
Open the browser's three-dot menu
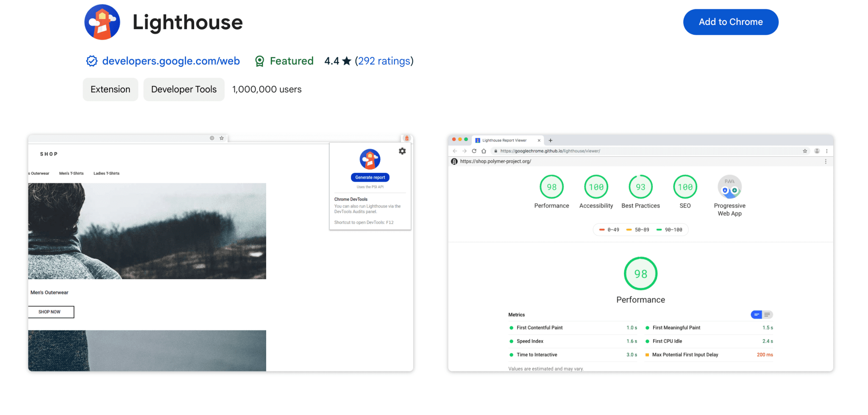827,151
